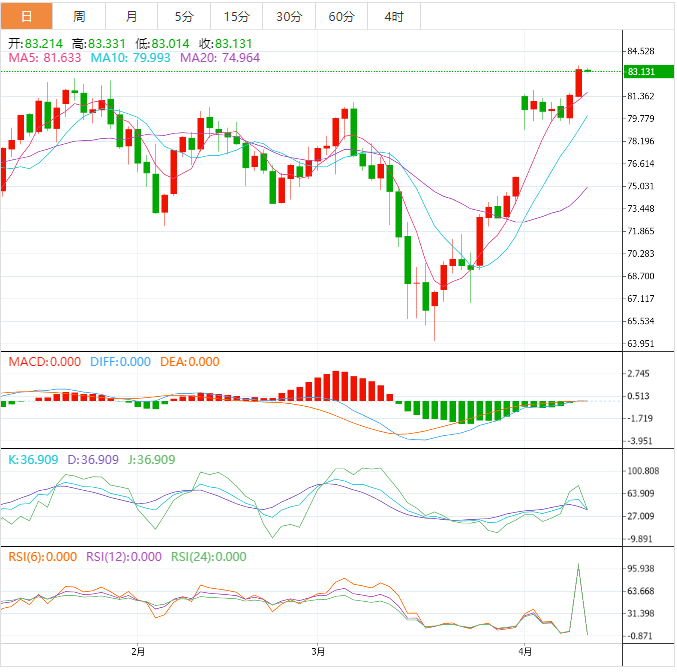The height and width of the screenshot is (672, 677).
Task: Select the 15分 timeframe tab
Action: pyautogui.click(x=237, y=16)
